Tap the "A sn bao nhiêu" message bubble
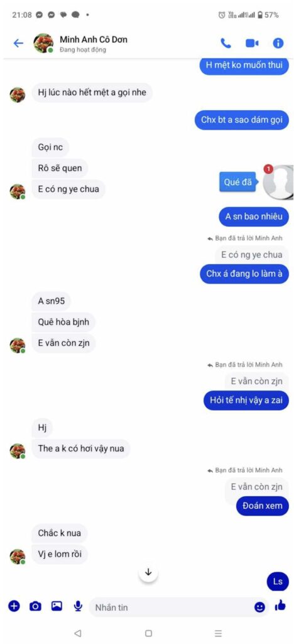The width and height of the screenshot is (294, 644). (x=253, y=217)
